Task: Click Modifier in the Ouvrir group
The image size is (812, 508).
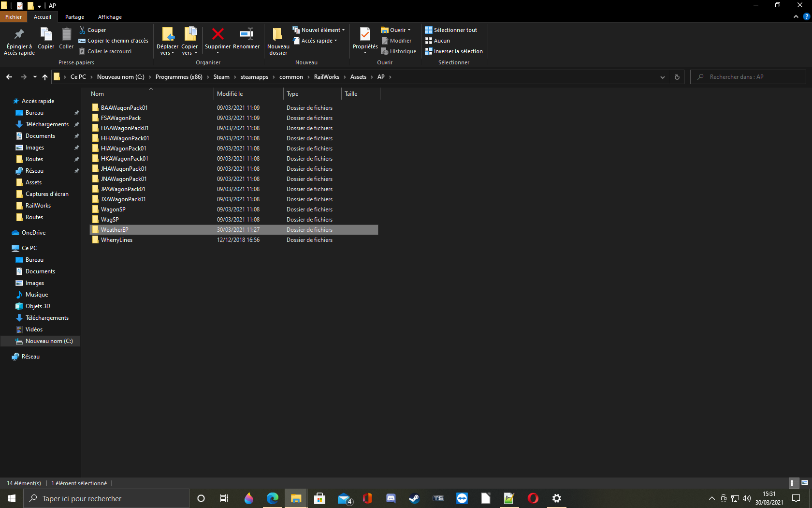Action: pos(396,41)
